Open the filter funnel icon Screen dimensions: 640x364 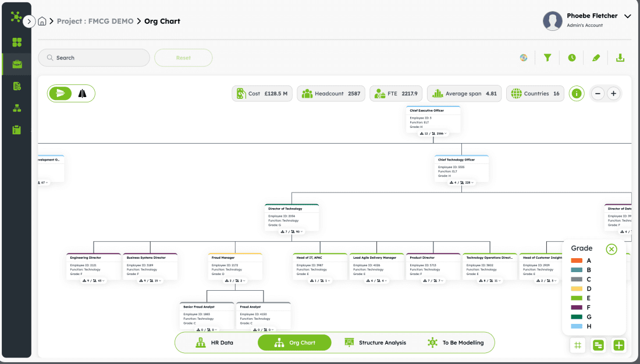pyautogui.click(x=547, y=58)
